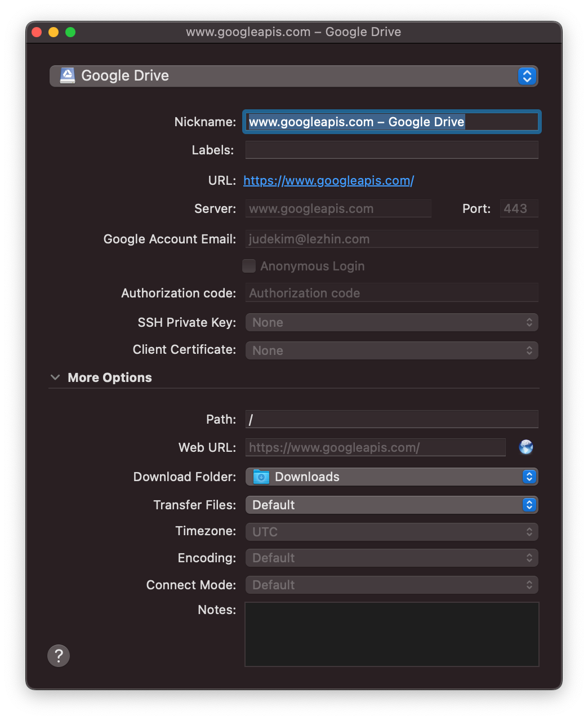
Task: Click the Downloads folder icon
Action: point(261,477)
